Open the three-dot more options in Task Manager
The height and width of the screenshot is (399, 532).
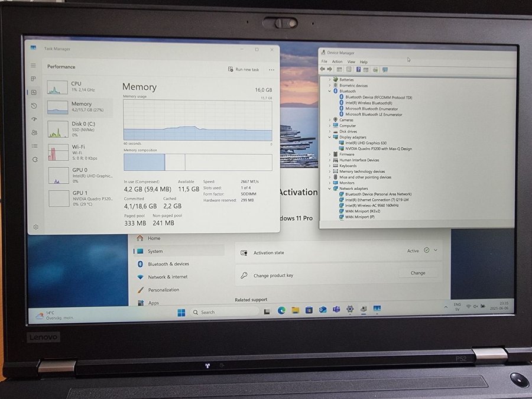coord(271,70)
